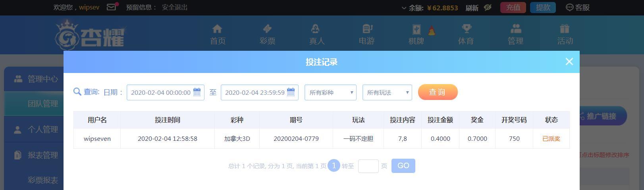This screenshot has width=644, height=190.
Task: Open 彩票 lottery nav item
Action: pos(267,35)
